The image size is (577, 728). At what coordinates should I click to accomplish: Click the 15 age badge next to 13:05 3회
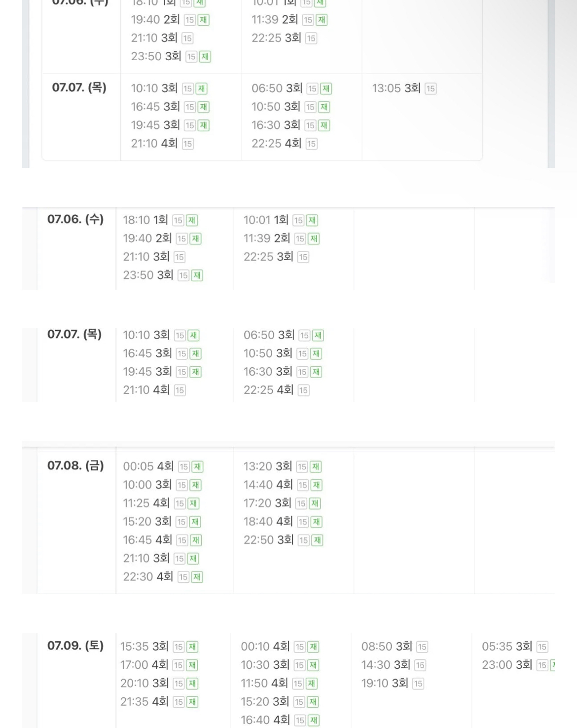[431, 89]
